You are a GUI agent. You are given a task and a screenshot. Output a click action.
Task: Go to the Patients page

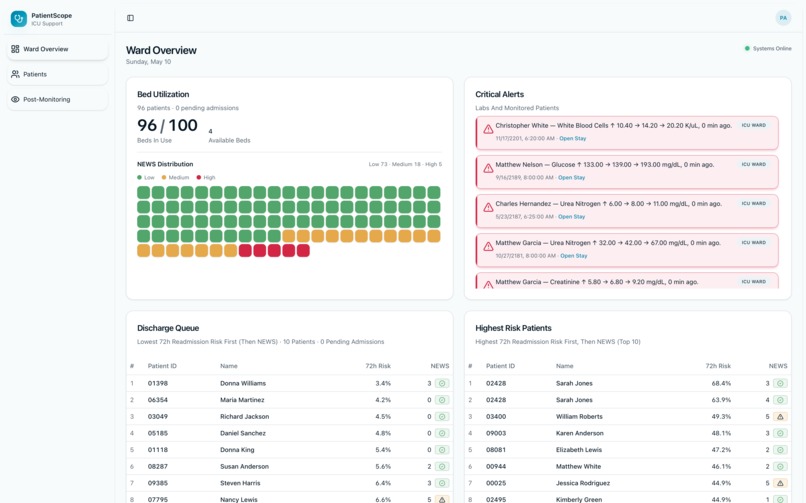58,74
